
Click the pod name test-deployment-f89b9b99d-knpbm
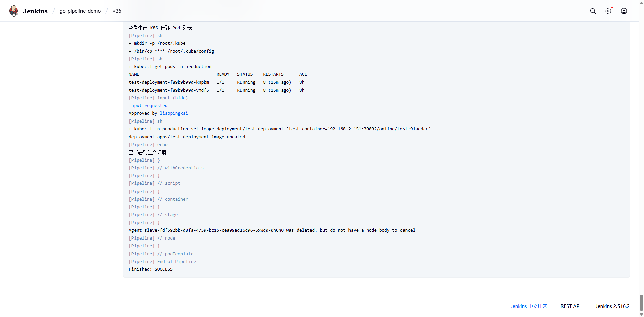(x=169, y=82)
